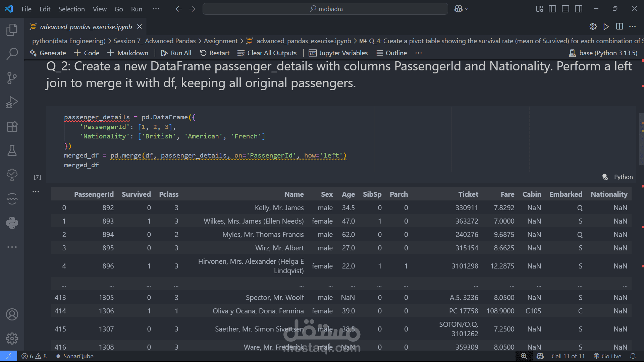Restart the notebook kernel
Screen dimensions: 644x362
(x=215, y=53)
